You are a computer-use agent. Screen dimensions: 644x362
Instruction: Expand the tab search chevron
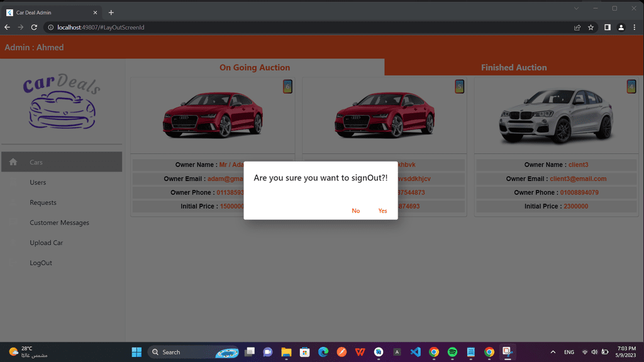(x=576, y=8)
